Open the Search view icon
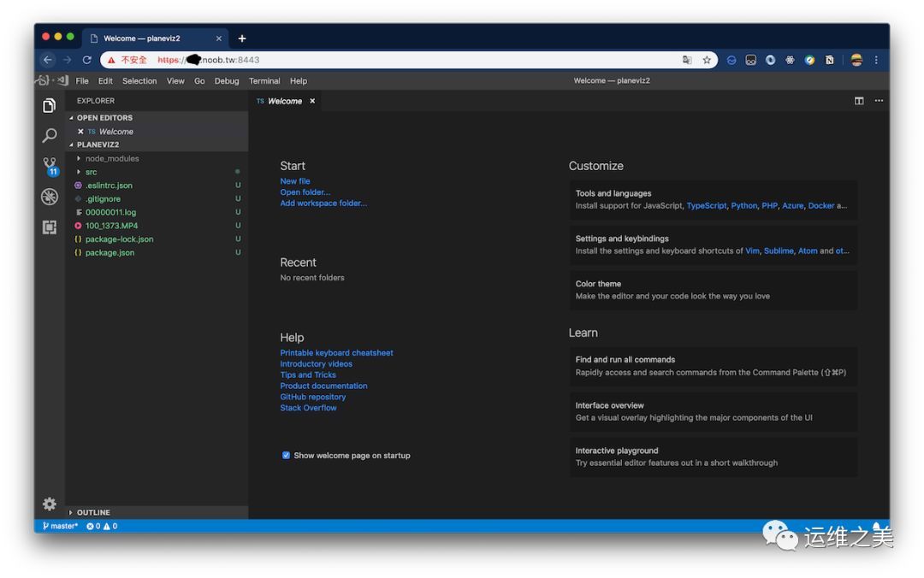924x578 pixels. [50, 136]
